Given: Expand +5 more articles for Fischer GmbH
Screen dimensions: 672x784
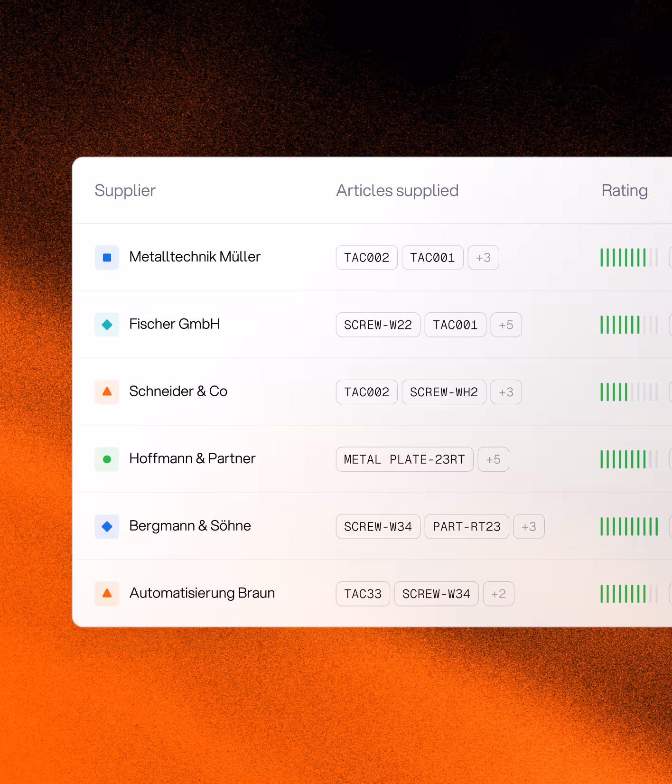Looking at the screenshot, I should [x=506, y=325].
